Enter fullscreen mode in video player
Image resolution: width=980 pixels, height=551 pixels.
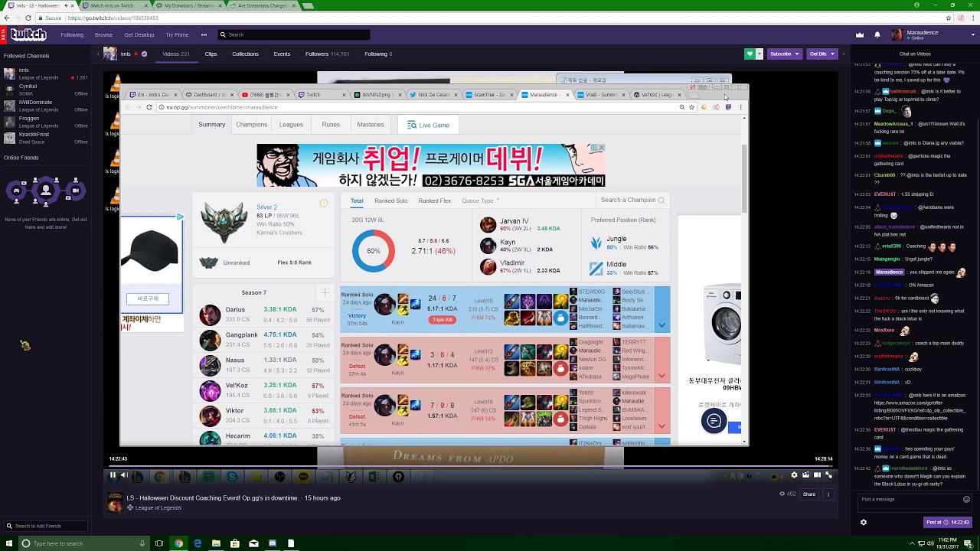pyautogui.click(x=828, y=475)
